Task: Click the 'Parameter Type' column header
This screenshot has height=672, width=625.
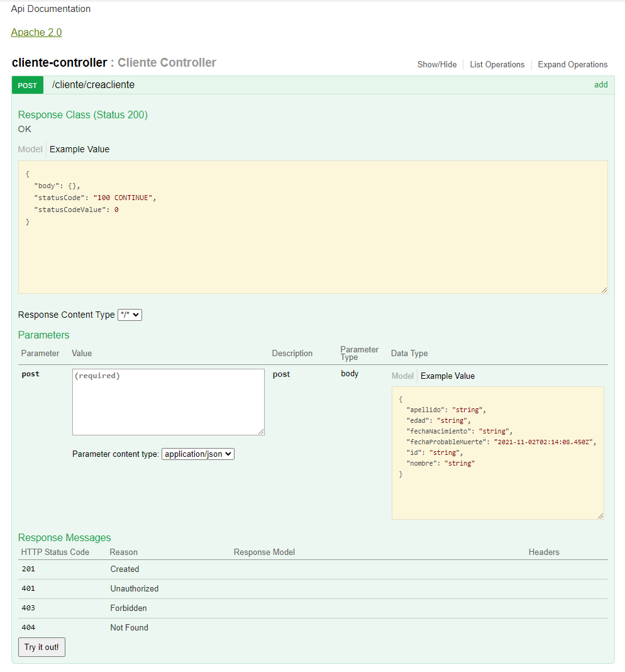Action: click(x=360, y=353)
